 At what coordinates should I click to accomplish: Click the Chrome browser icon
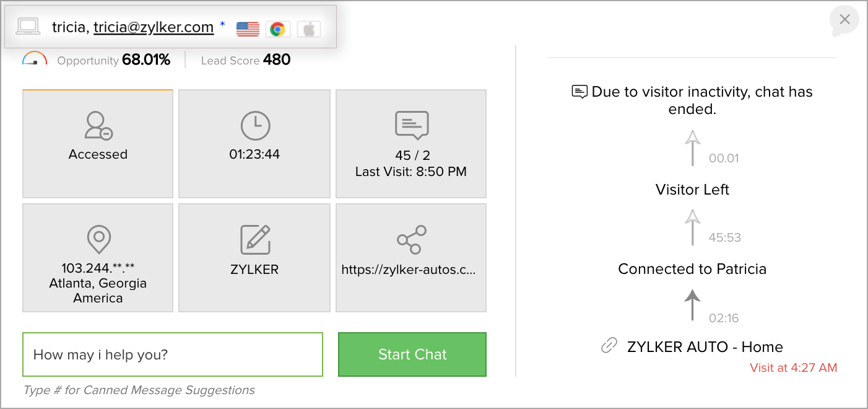coord(277,29)
